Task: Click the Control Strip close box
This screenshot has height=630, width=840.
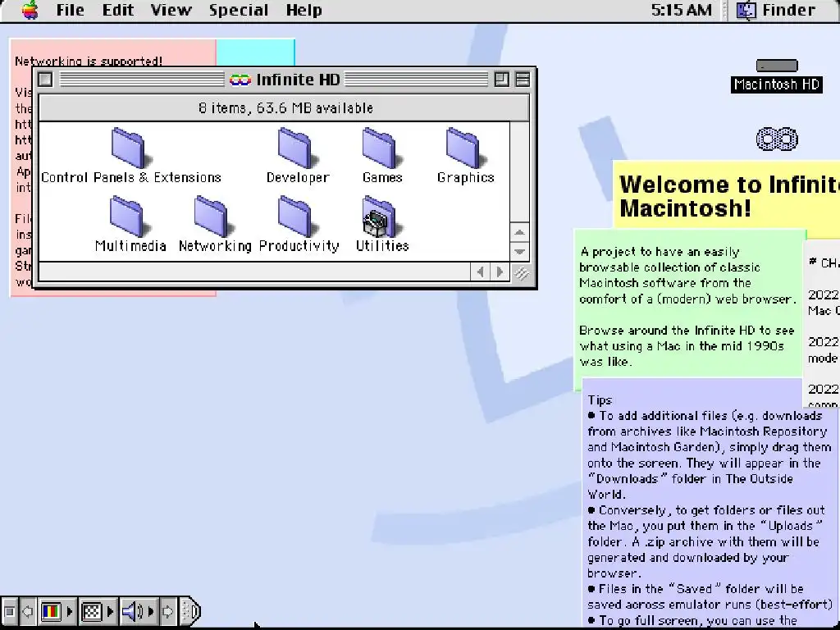Action: pyautogui.click(x=9, y=611)
